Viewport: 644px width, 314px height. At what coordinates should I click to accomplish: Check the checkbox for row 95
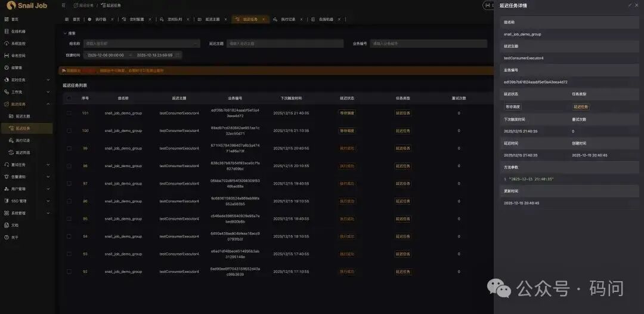[x=69, y=219]
